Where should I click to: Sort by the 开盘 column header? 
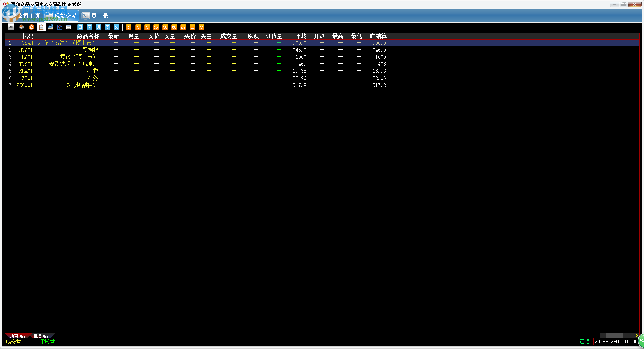319,36
